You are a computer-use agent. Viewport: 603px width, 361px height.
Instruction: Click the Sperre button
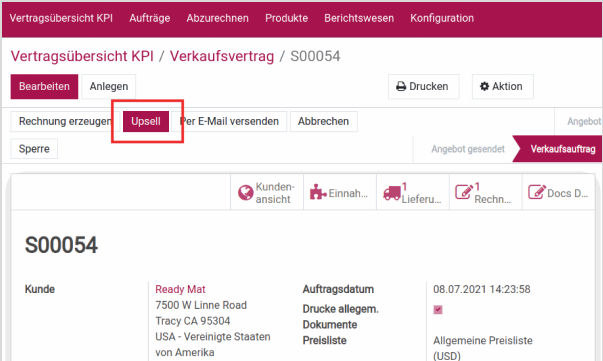pos(34,149)
